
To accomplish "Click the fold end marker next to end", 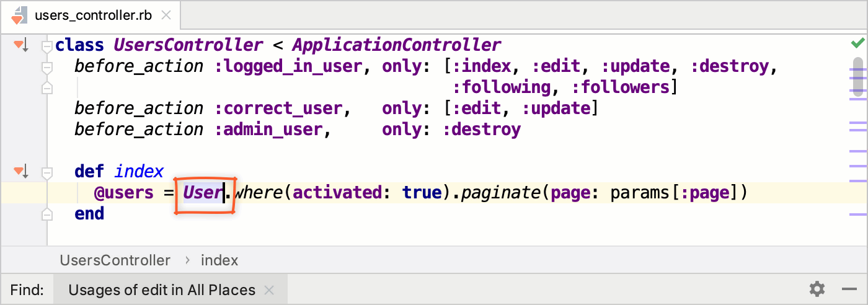I will (x=46, y=214).
